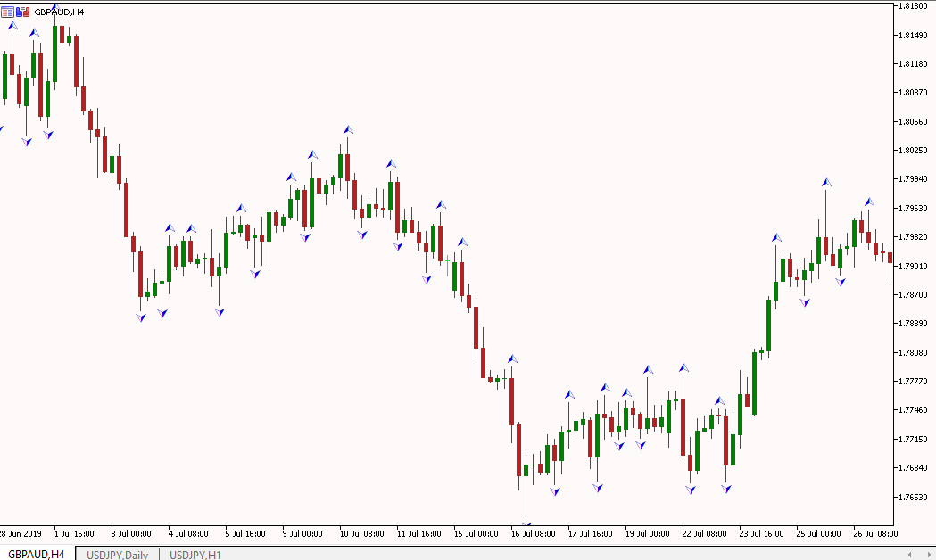The width and height of the screenshot is (936, 560).
Task: Click the down fractal arrow under the 3 Jul low
Action: coord(141,317)
